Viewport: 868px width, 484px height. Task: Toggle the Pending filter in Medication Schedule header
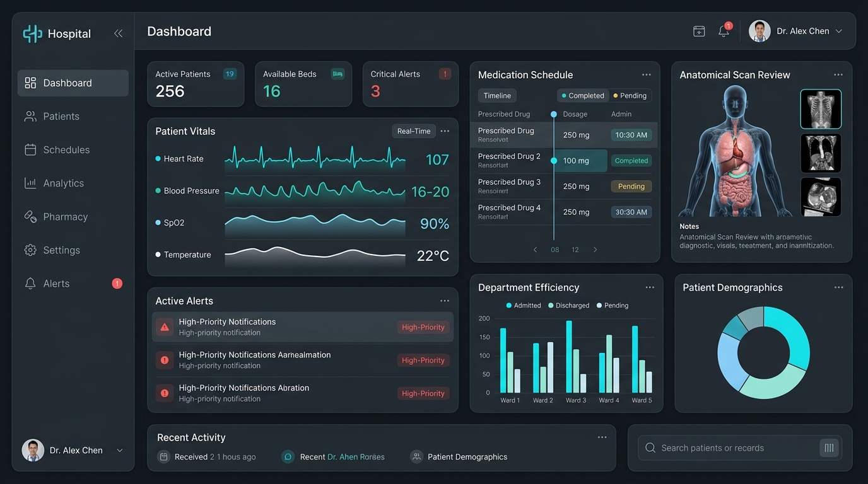630,96
